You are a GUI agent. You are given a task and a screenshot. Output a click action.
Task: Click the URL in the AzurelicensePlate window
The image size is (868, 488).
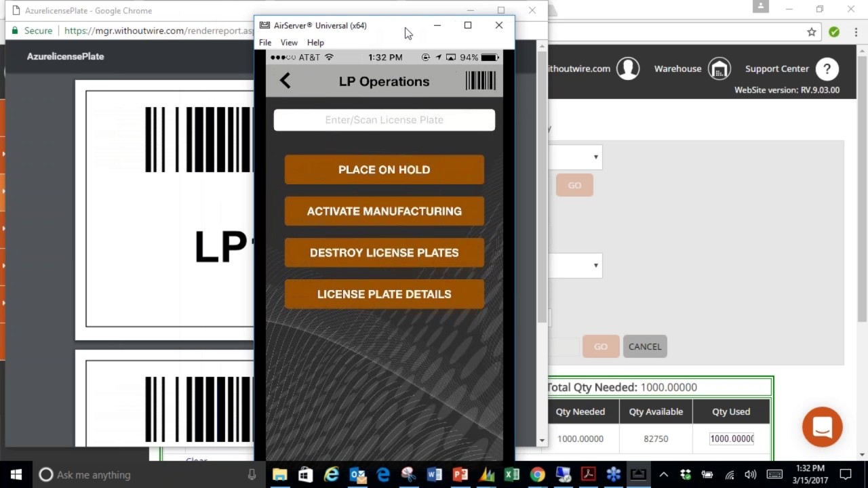pyautogui.click(x=159, y=30)
